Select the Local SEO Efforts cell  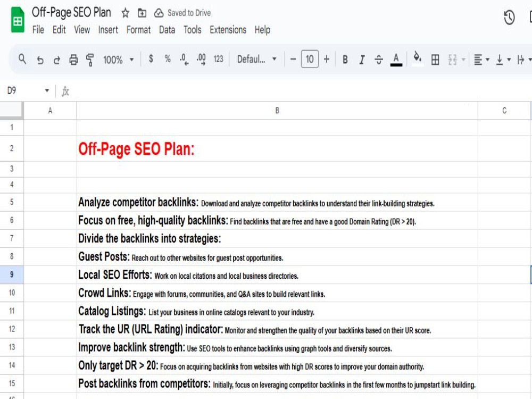pos(277,275)
